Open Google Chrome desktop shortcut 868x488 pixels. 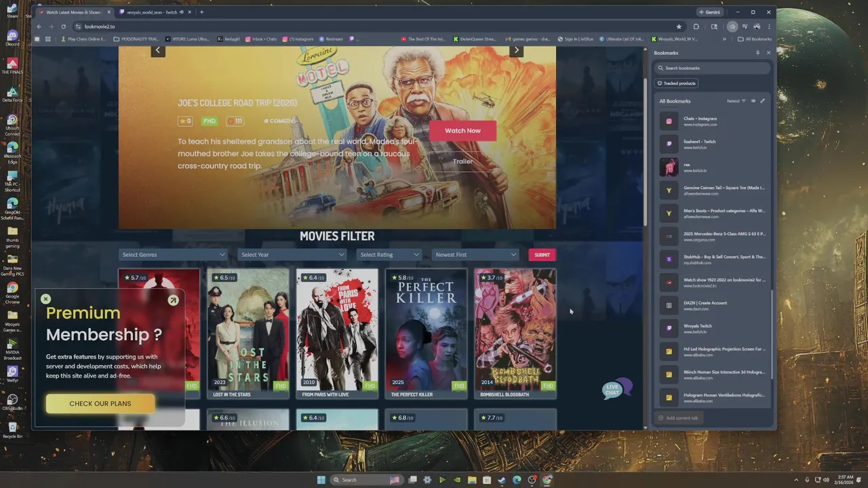coord(12,292)
